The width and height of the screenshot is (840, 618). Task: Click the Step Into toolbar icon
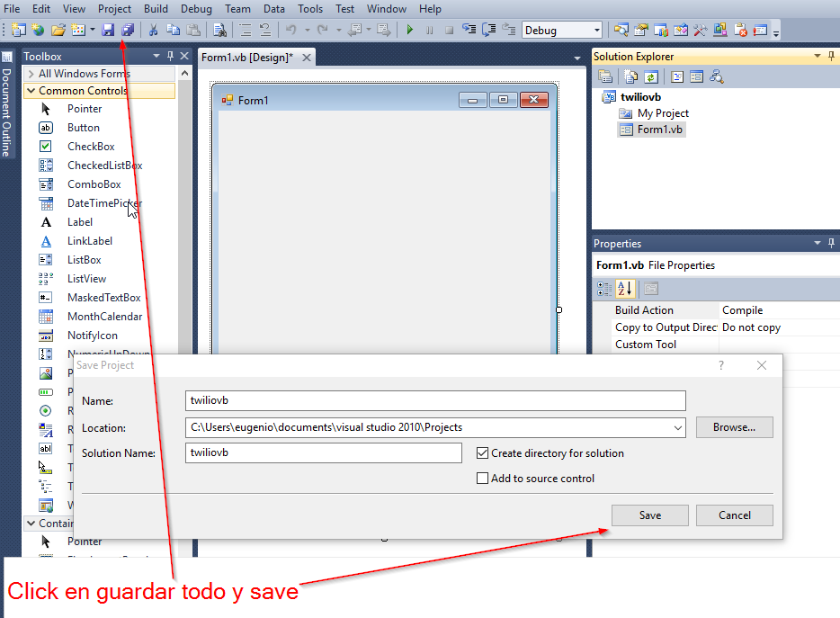(x=469, y=30)
